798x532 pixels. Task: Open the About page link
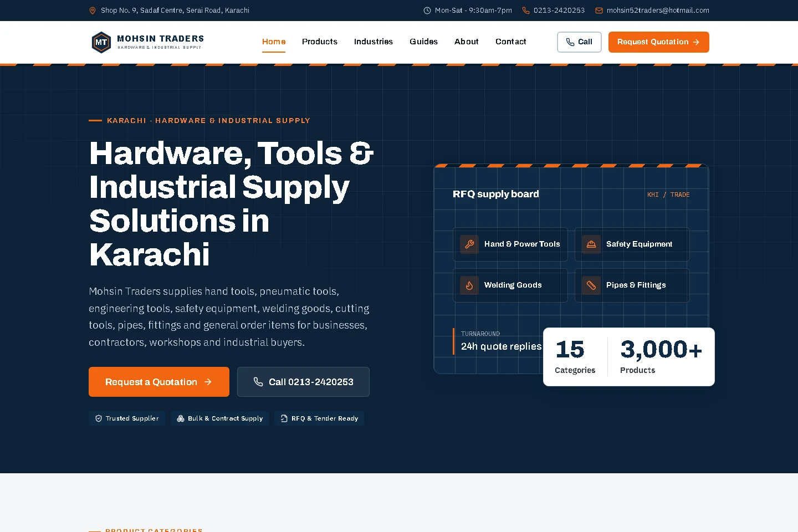point(467,42)
